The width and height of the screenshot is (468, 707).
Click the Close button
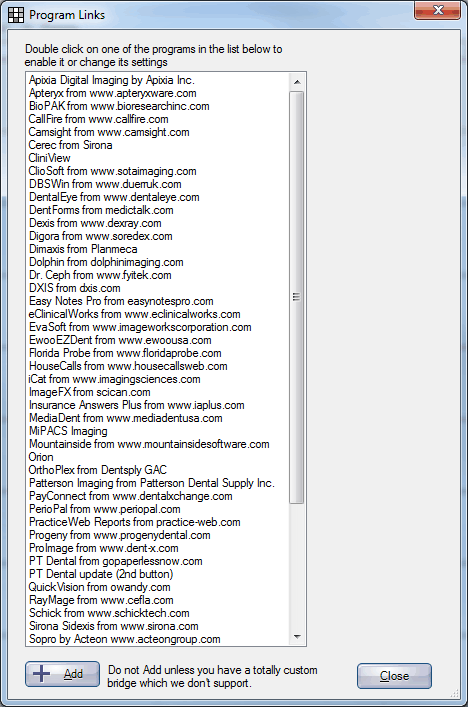click(x=394, y=676)
